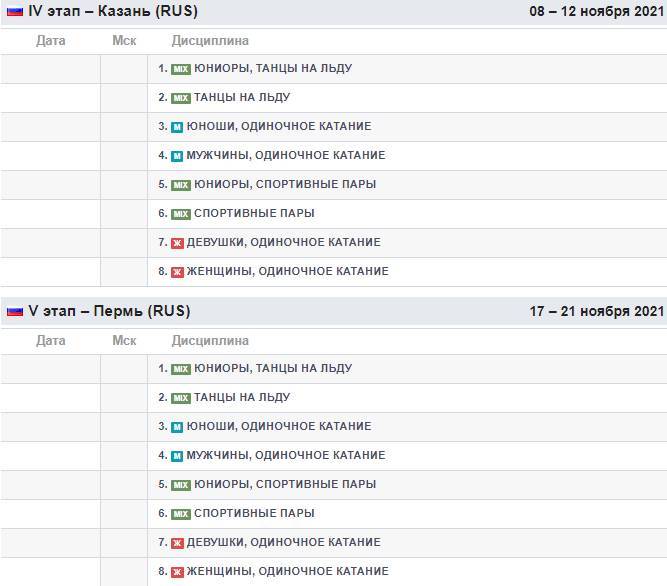Click MIX icon for Юниоры спортивные пары, Казань

pyautogui.click(x=180, y=185)
